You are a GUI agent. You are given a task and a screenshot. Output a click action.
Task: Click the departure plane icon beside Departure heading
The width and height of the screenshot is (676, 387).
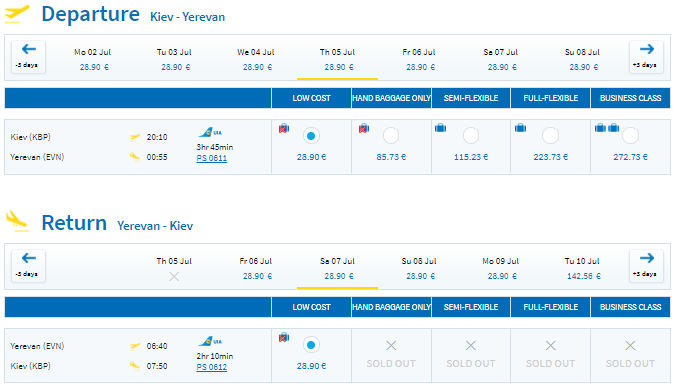pos(17,14)
